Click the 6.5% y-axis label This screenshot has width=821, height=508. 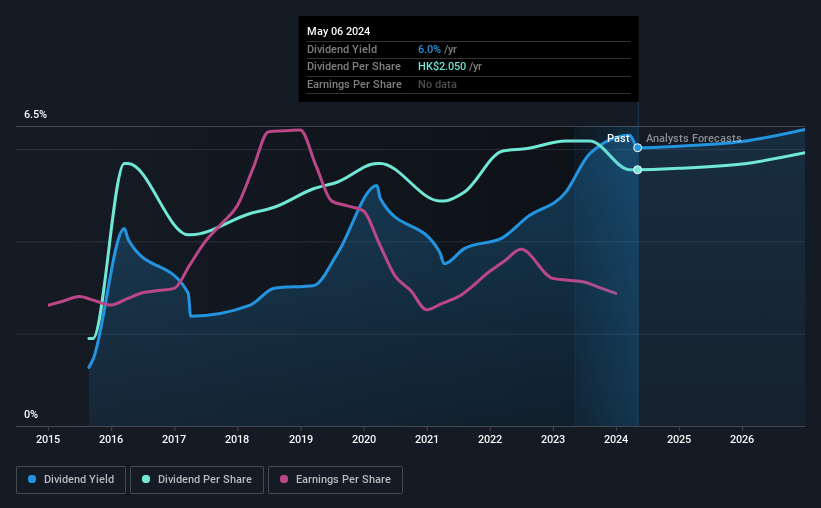pos(35,115)
